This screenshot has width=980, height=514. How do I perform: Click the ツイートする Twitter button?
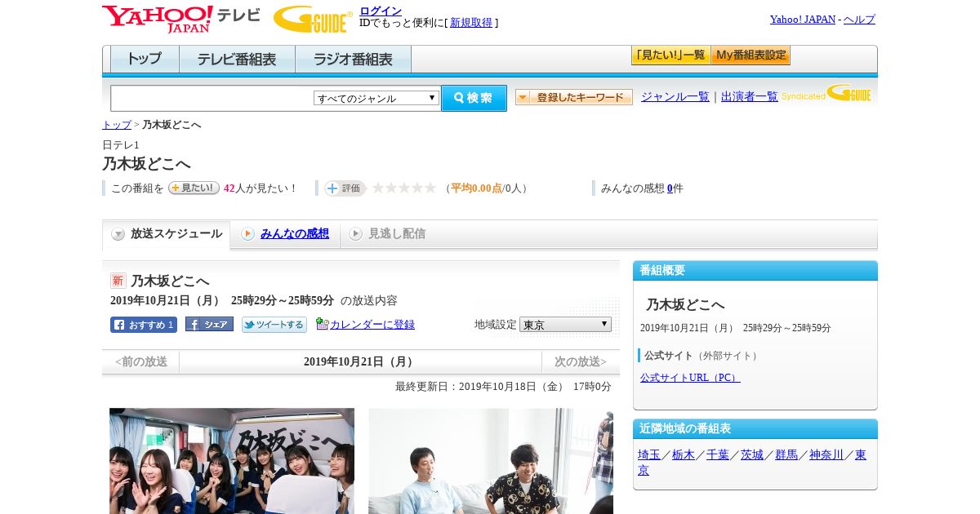pos(274,325)
